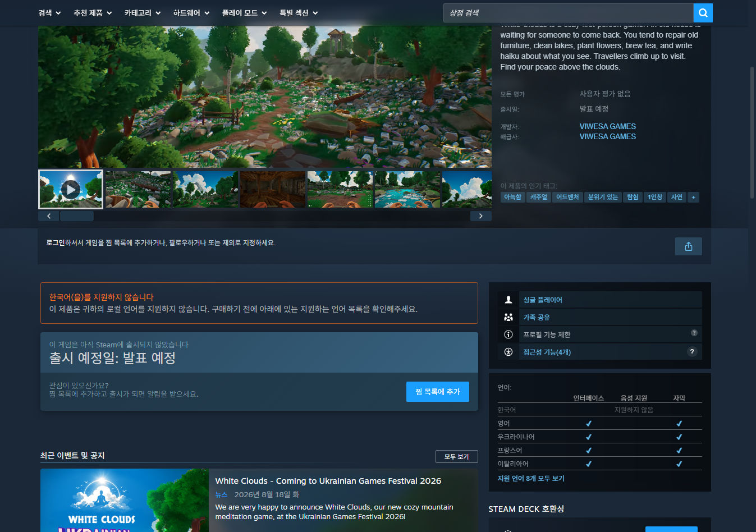The height and width of the screenshot is (532, 756).
Task: Expand the 특별 섹션 menu
Action: point(299,13)
